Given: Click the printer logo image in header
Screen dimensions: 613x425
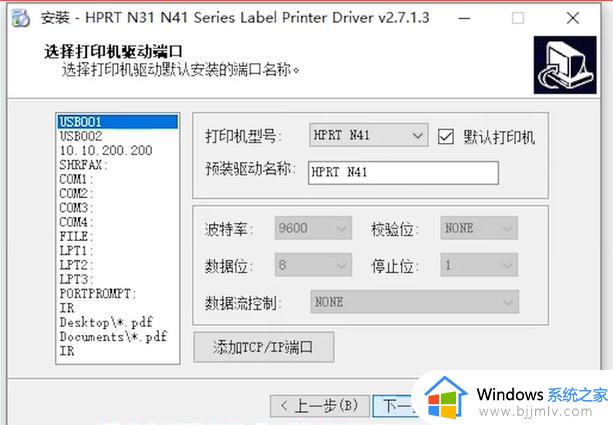Looking at the screenshot, I should pos(565,65).
